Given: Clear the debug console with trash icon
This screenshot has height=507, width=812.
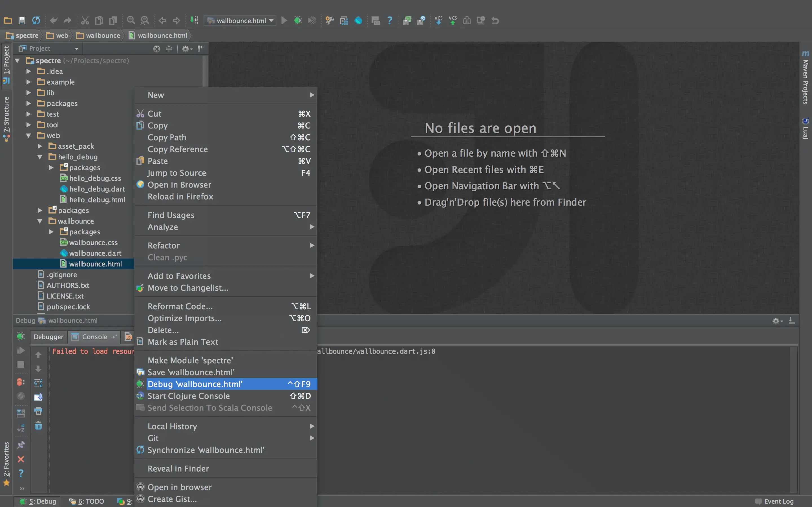Looking at the screenshot, I should click(x=38, y=426).
